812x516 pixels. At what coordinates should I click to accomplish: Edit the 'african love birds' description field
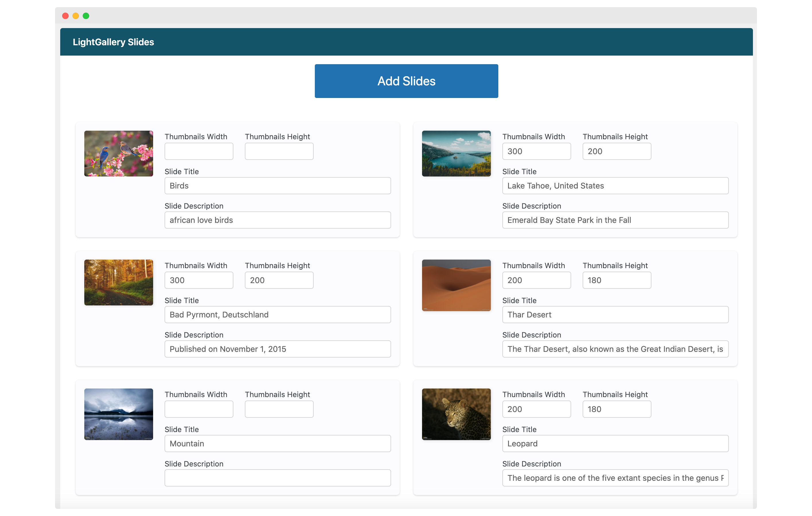[277, 220]
